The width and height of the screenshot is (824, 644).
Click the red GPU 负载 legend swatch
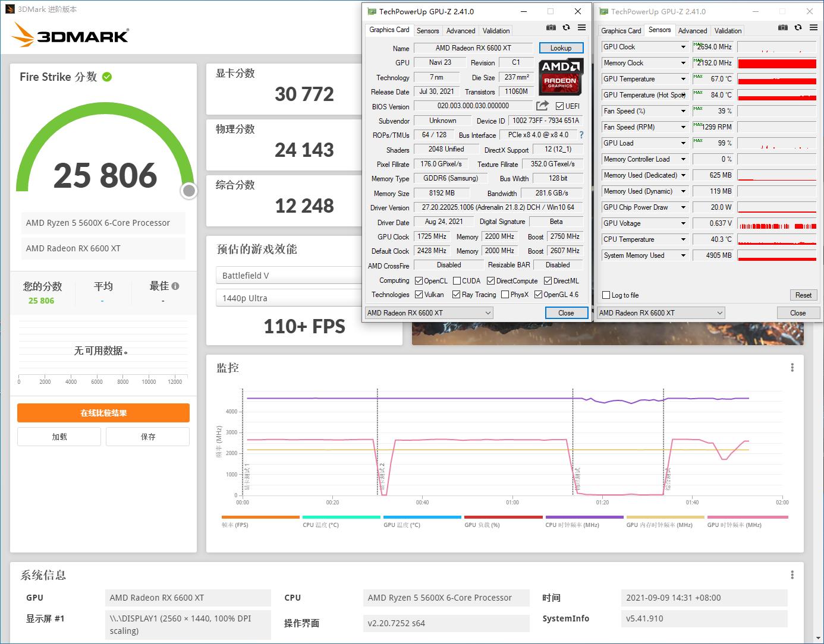point(504,517)
